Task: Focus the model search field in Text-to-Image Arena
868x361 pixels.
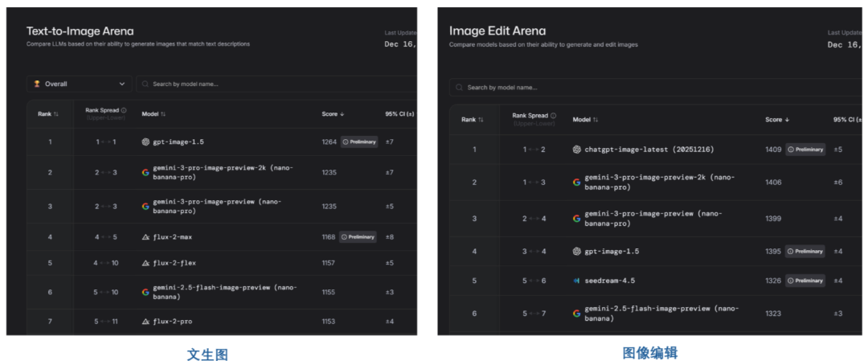Action: coord(276,84)
